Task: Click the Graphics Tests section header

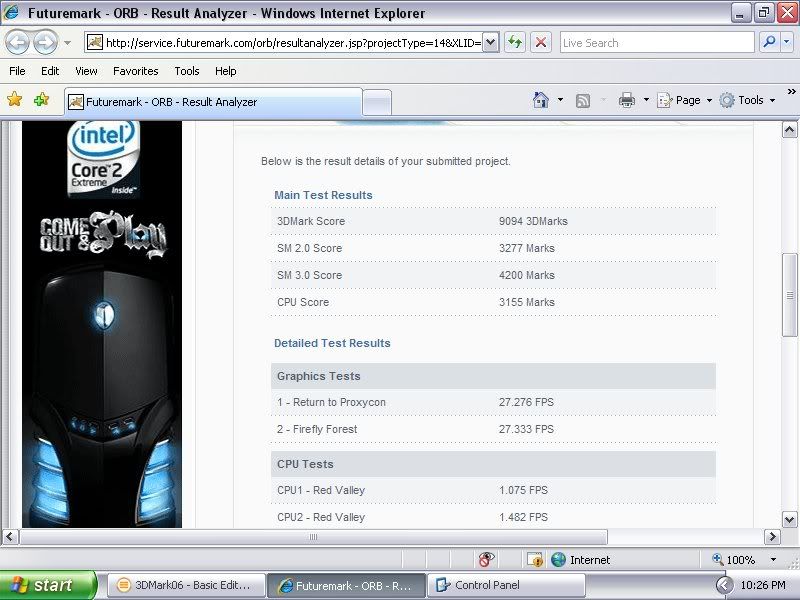Action: point(493,376)
